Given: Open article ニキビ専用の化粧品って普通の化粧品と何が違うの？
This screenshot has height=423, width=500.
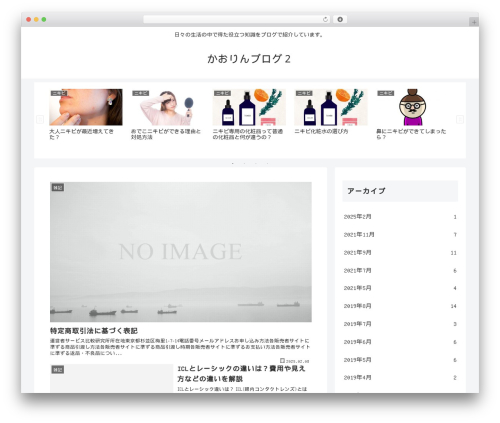Looking at the screenshot, I should tap(248, 134).
